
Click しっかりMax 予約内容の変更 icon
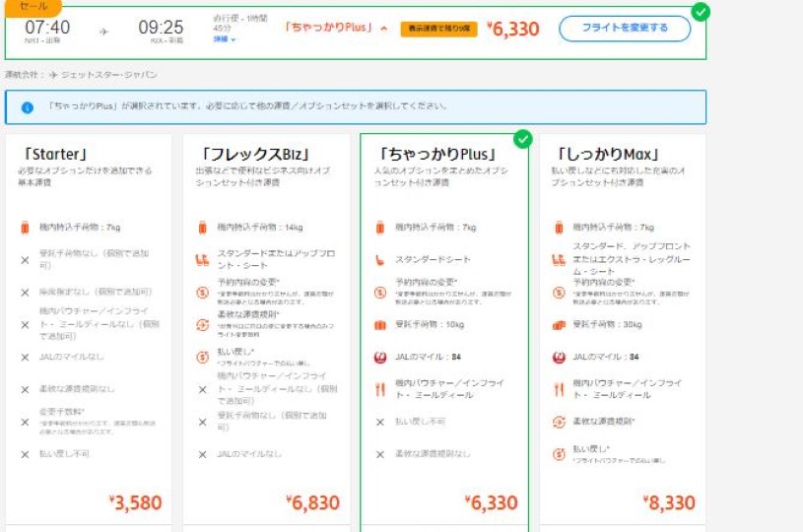559,293
